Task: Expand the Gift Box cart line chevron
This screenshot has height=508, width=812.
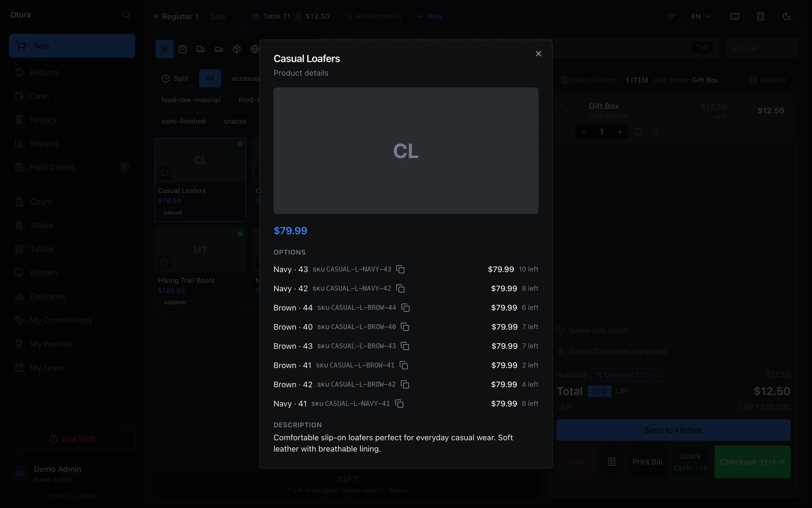Action: tap(566, 111)
